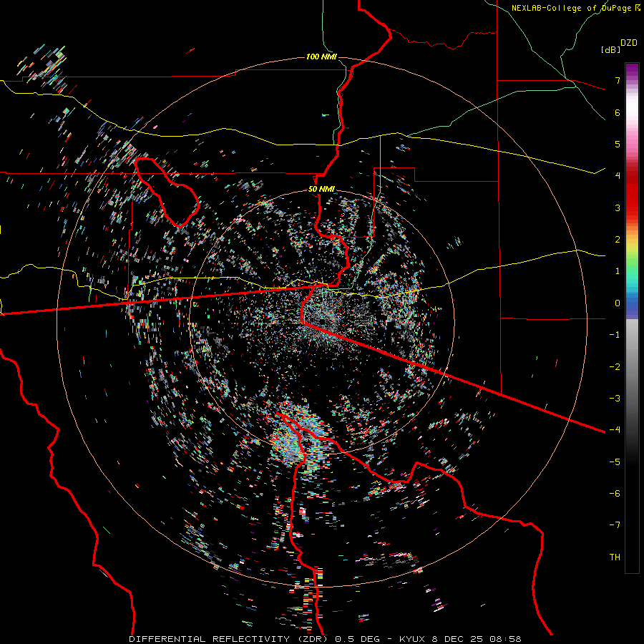Click the 100 NMI range ring label

pyautogui.click(x=321, y=57)
